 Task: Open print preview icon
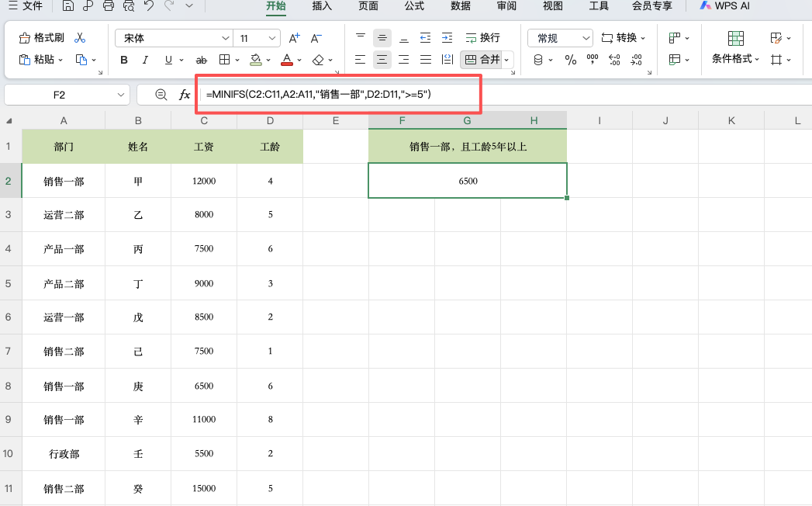point(129,6)
